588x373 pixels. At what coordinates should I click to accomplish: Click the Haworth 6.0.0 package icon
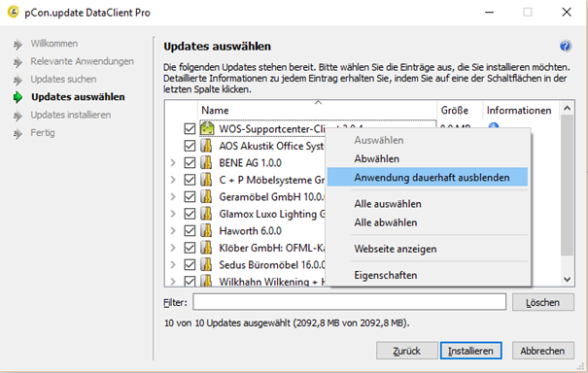(206, 230)
